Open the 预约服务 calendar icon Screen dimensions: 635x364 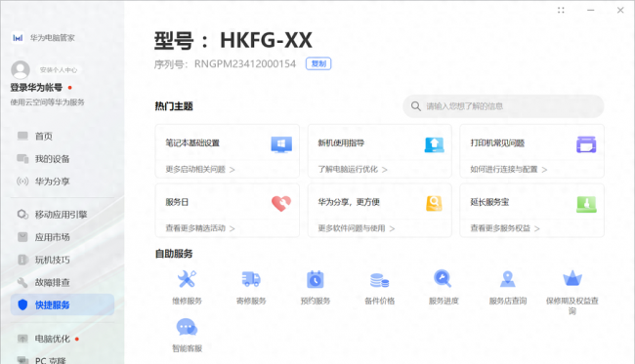click(316, 279)
